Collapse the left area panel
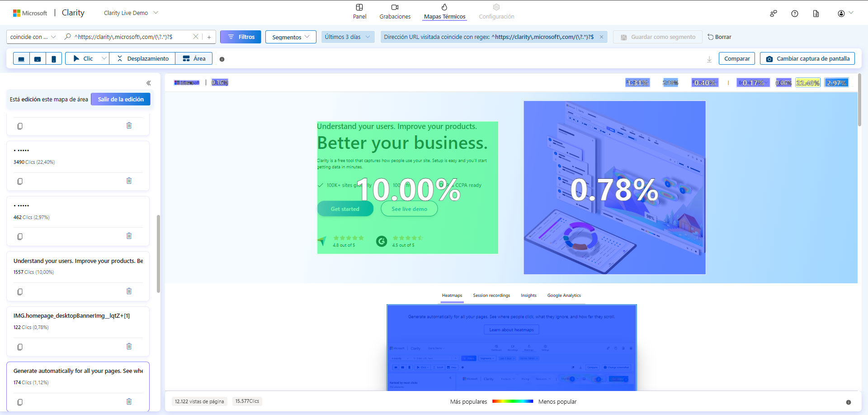Viewport: 868px width, 415px height. coord(148,83)
